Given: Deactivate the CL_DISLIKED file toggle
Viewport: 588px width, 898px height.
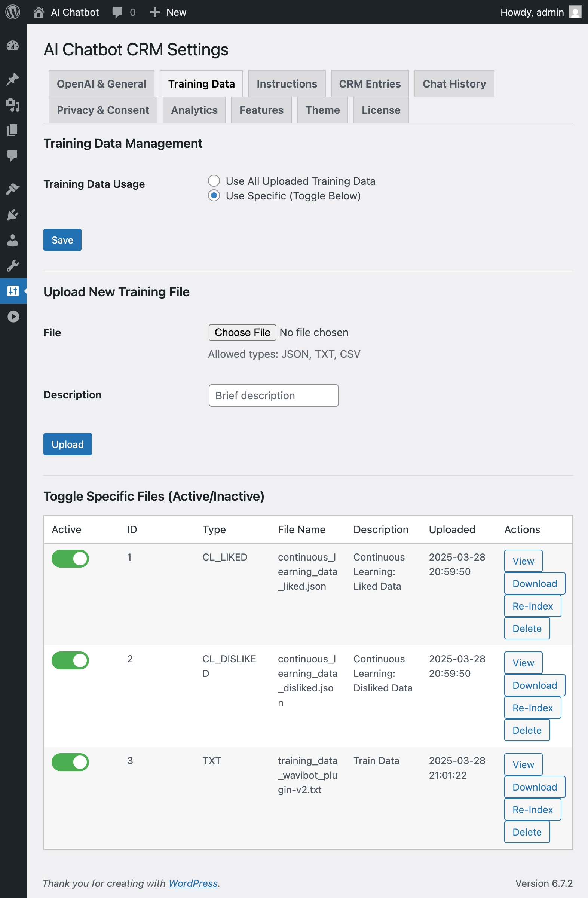Looking at the screenshot, I should click(x=70, y=660).
